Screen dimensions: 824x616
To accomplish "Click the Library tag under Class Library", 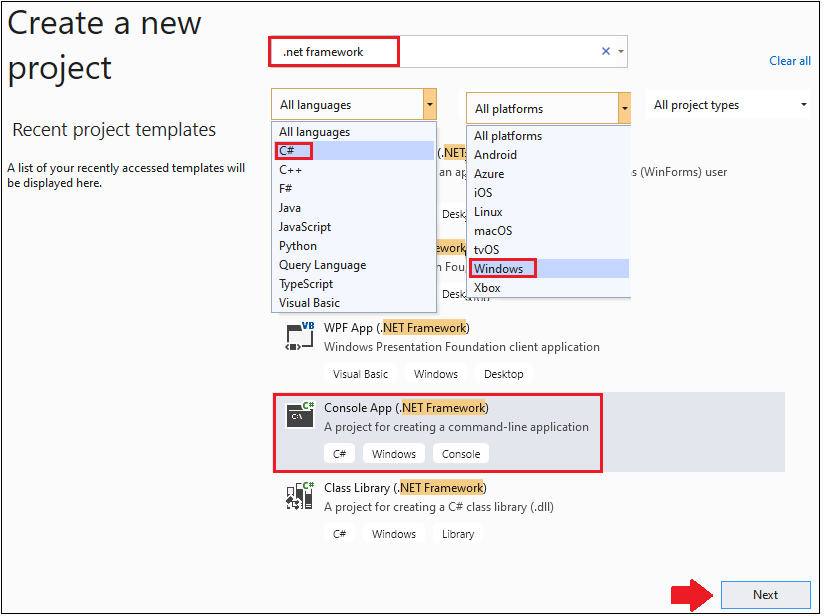I will point(457,533).
